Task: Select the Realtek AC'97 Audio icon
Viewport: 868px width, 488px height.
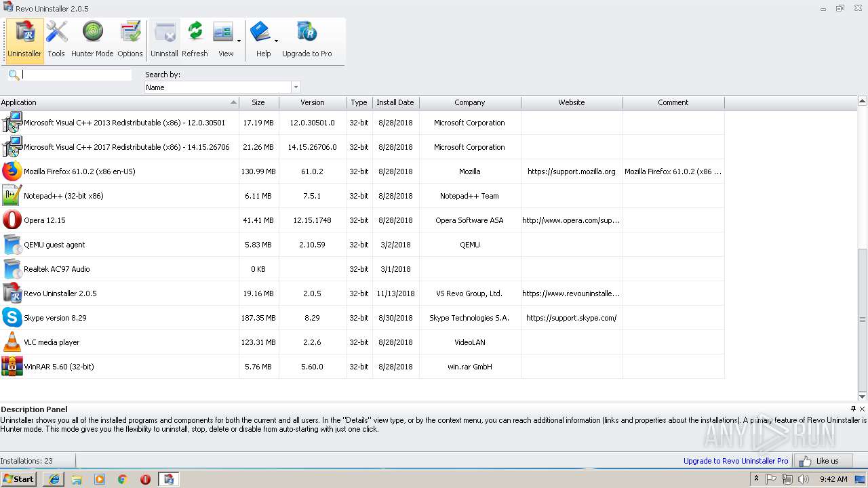Action: (x=12, y=269)
